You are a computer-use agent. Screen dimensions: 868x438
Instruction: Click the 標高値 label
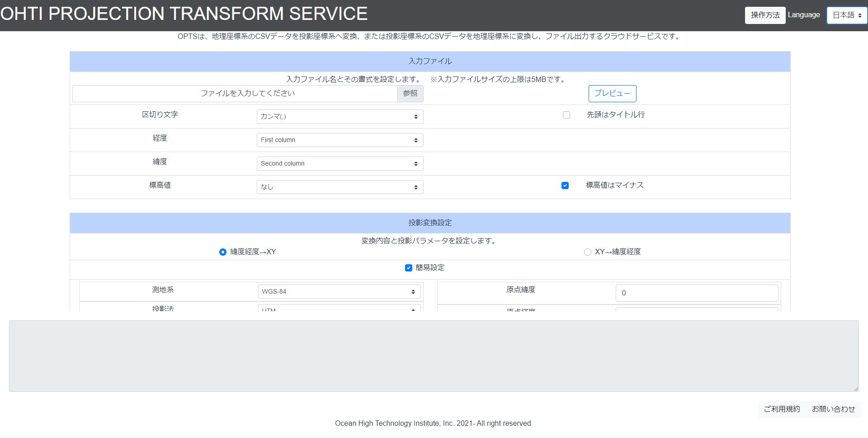pos(160,185)
